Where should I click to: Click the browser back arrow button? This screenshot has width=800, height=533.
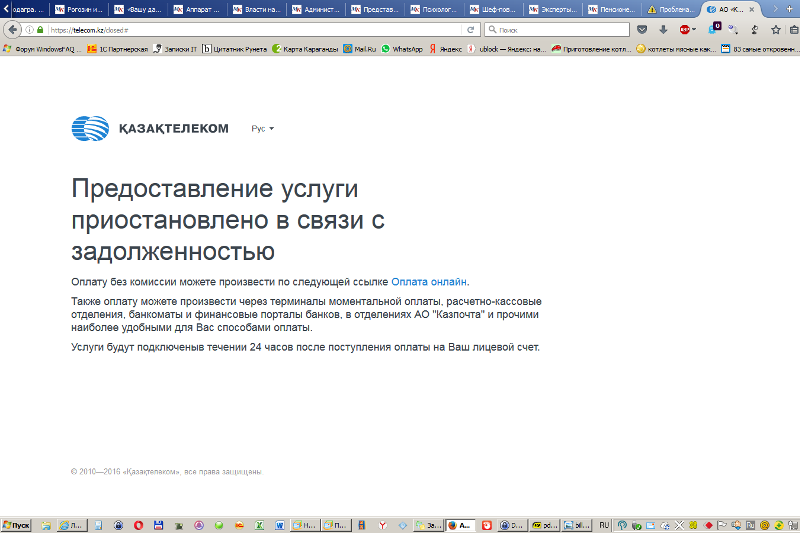(x=13, y=29)
